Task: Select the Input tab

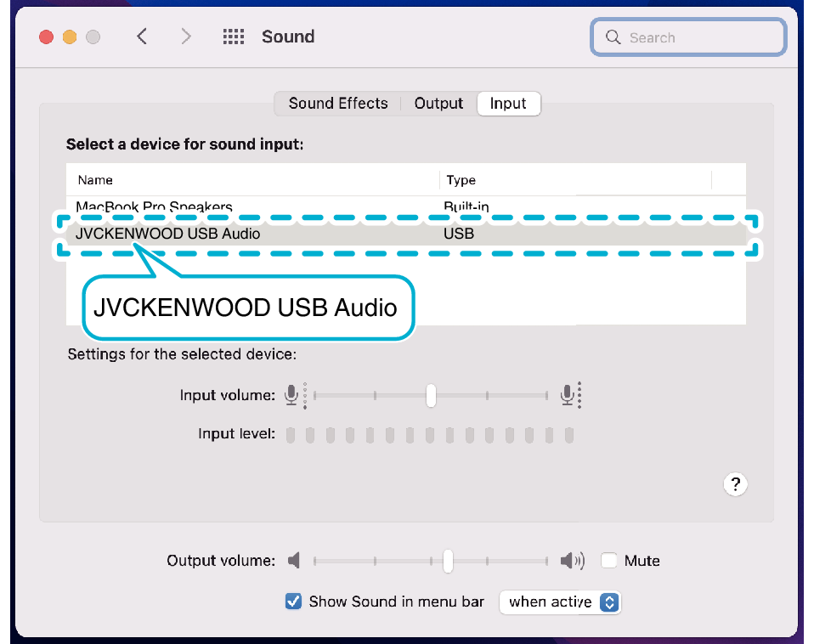Action: click(508, 104)
